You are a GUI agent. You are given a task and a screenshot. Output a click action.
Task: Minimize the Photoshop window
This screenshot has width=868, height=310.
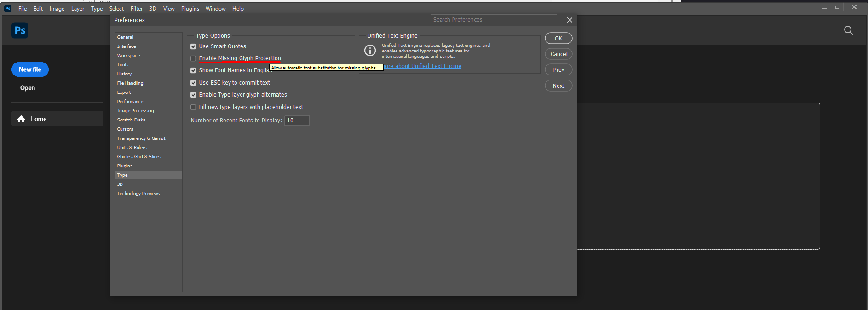pos(824,7)
